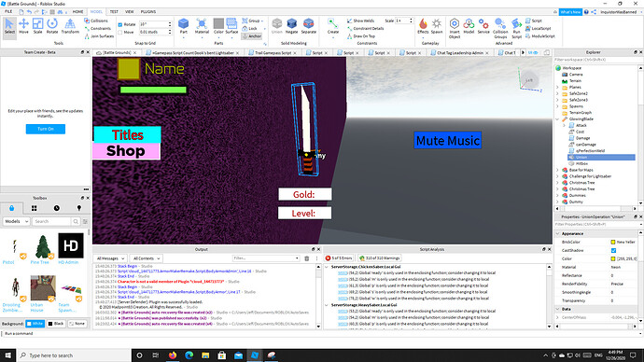Clear the Output panel with trash icon
This screenshot has height=362, width=644.
tap(306, 258)
